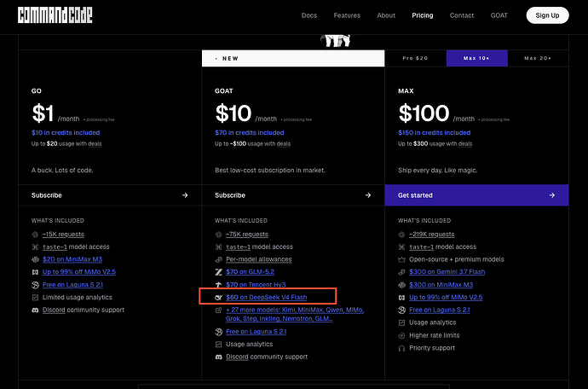Open the About navigation item
588x389 pixels.
386,15
